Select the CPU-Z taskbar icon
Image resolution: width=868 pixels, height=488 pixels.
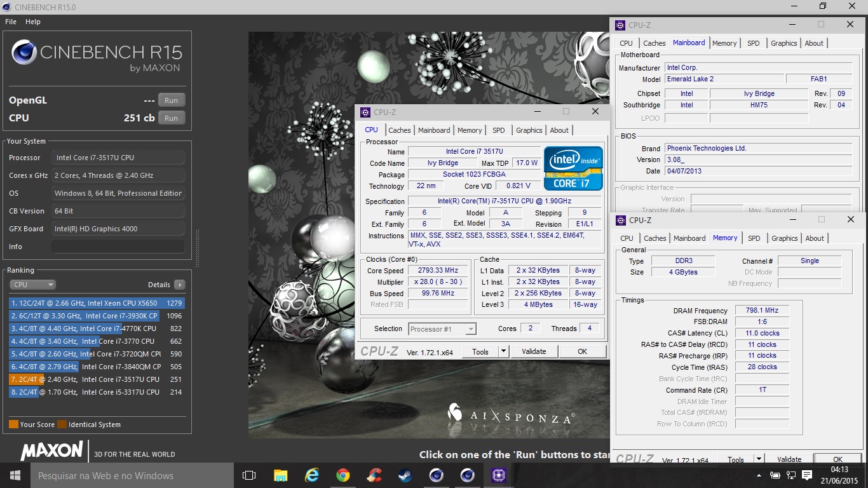pyautogui.click(x=498, y=475)
